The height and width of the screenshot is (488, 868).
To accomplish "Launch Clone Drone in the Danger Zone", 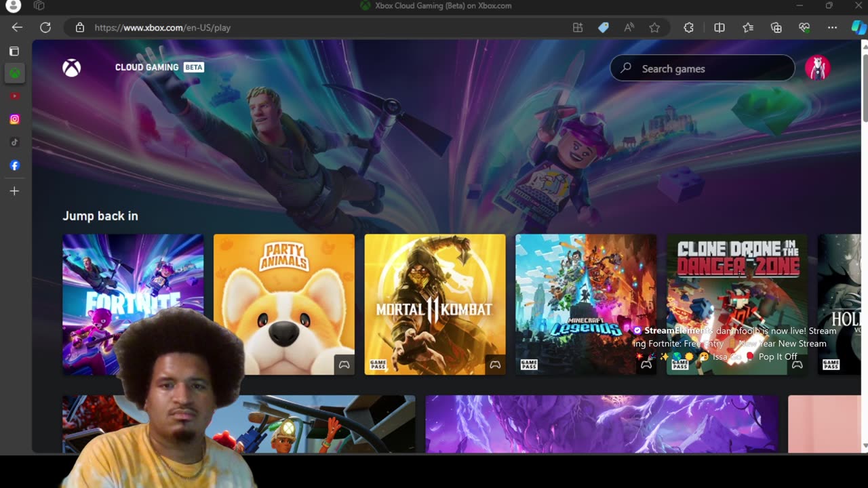I will tap(737, 304).
